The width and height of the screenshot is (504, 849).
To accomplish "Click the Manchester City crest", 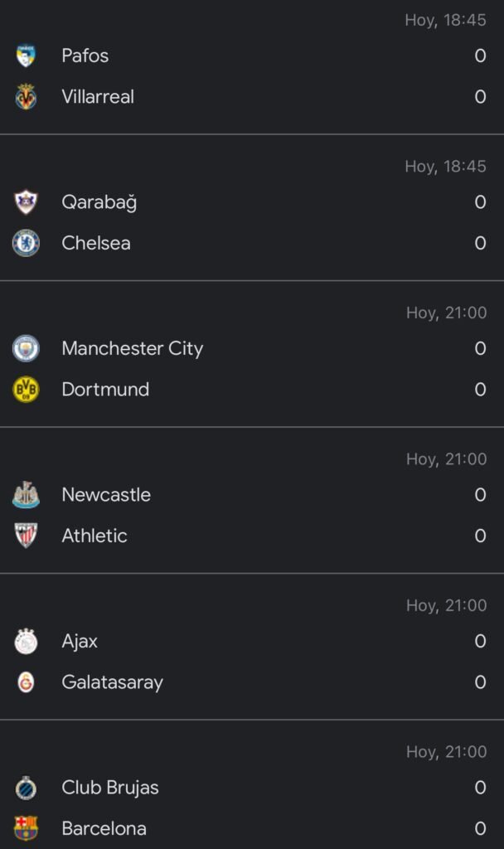I will (26, 348).
